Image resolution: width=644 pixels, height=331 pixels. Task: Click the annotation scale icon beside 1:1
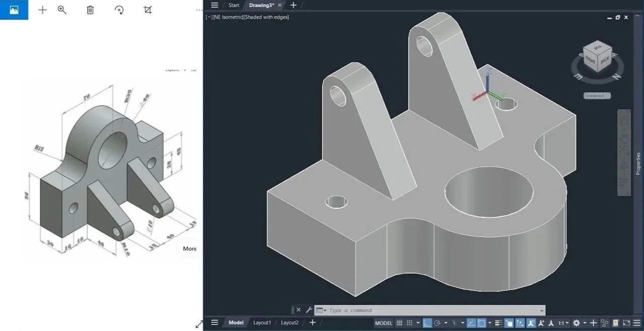[x=551, y=323]
